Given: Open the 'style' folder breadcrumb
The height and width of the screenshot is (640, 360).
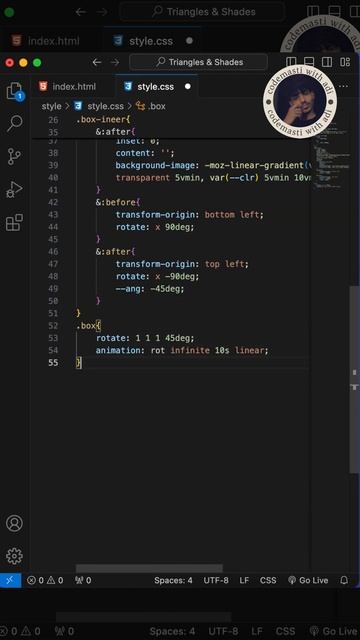Looking at the screenshot, I should click(51, 106).
